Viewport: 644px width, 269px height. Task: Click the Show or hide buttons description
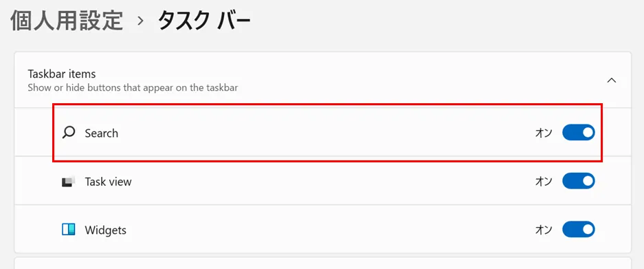click(x=133, y=87)
